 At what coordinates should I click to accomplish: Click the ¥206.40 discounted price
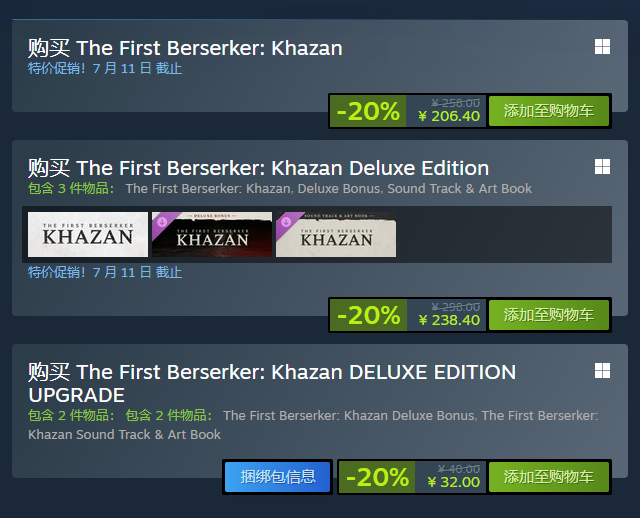449,116
